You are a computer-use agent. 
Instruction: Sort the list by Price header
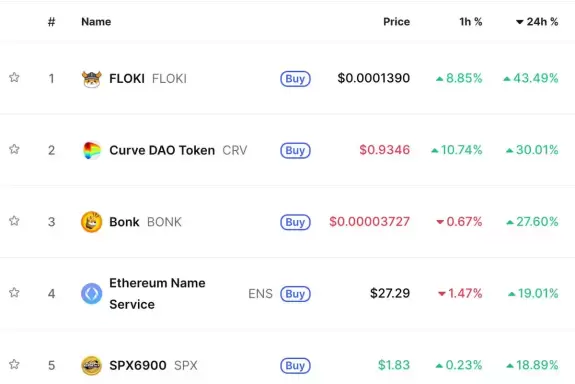[396, 22]
